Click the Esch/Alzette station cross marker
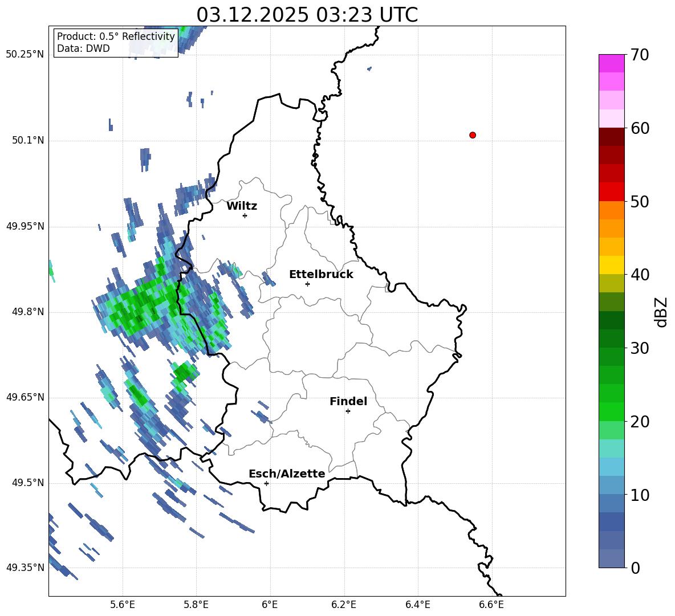Viewport: 675px width, 616px height. [x=266, y=483]
